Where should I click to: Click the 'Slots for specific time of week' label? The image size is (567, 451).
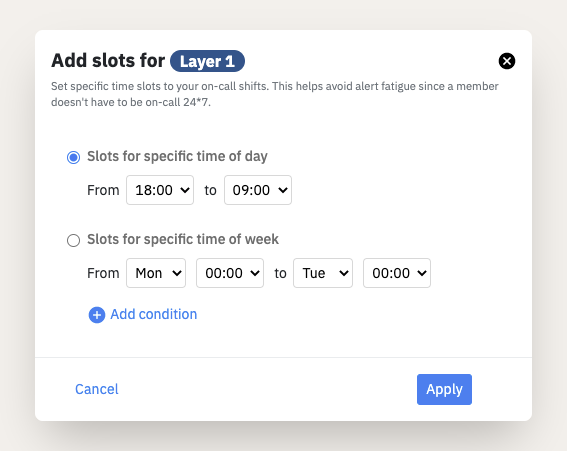(183, 239)
